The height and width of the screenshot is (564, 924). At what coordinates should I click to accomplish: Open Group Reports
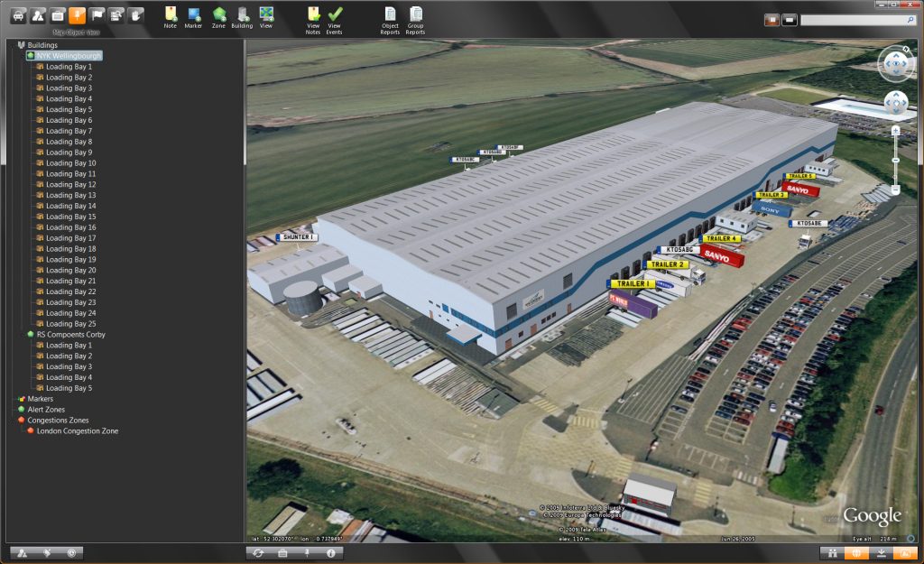coord(415,15)
